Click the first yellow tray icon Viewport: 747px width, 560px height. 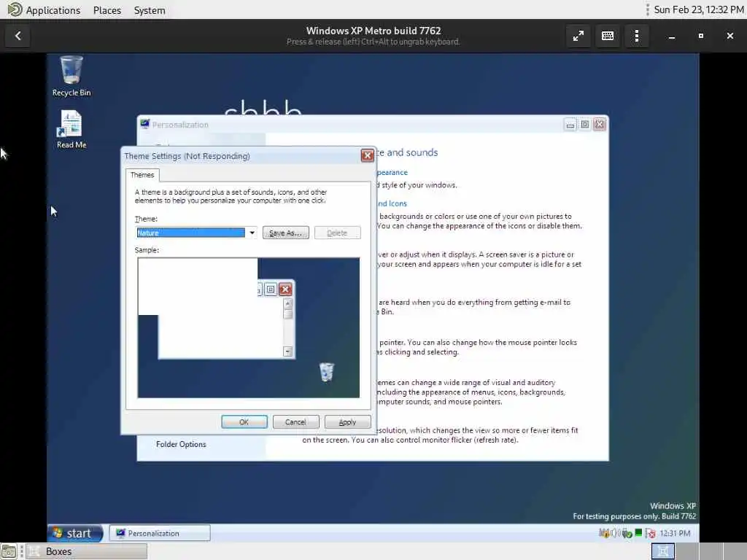[603, 533]
